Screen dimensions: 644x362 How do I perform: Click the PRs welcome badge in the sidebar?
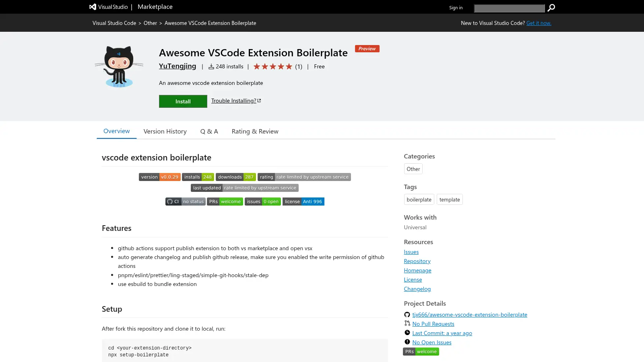click(x=421, y=352)
